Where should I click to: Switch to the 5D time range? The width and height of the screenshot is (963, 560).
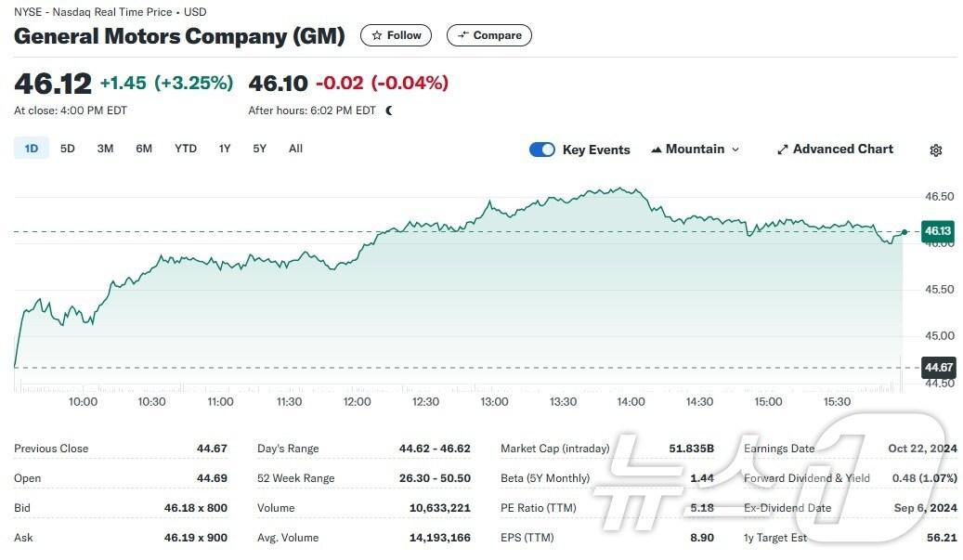pos(68,149)
